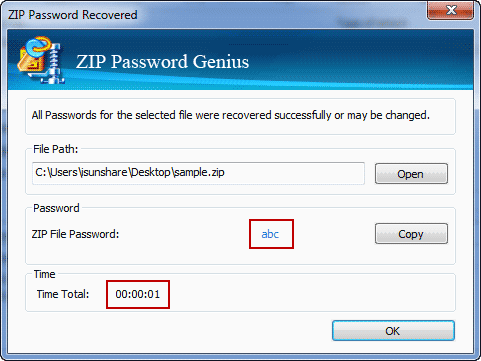The width and height of the screenshot is (481, 361).
Task: Open the recovered sample.zip file location
Action: 411,174
